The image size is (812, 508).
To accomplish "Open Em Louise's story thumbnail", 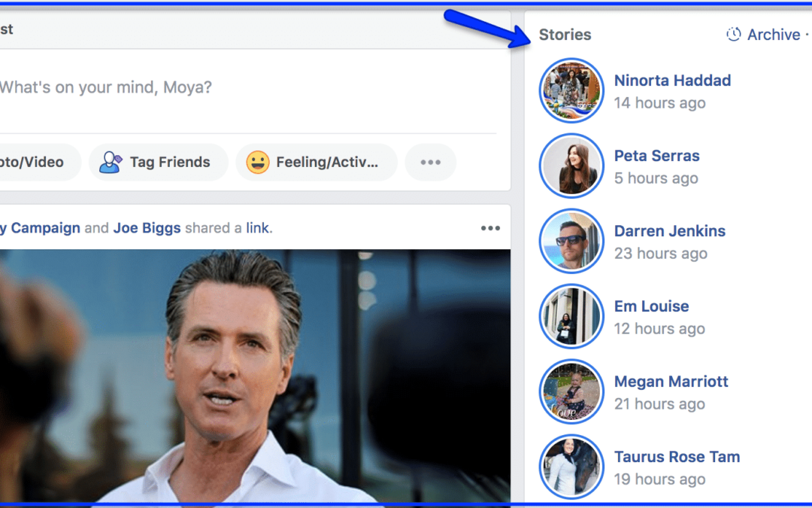I will click(x=571, y=316).
